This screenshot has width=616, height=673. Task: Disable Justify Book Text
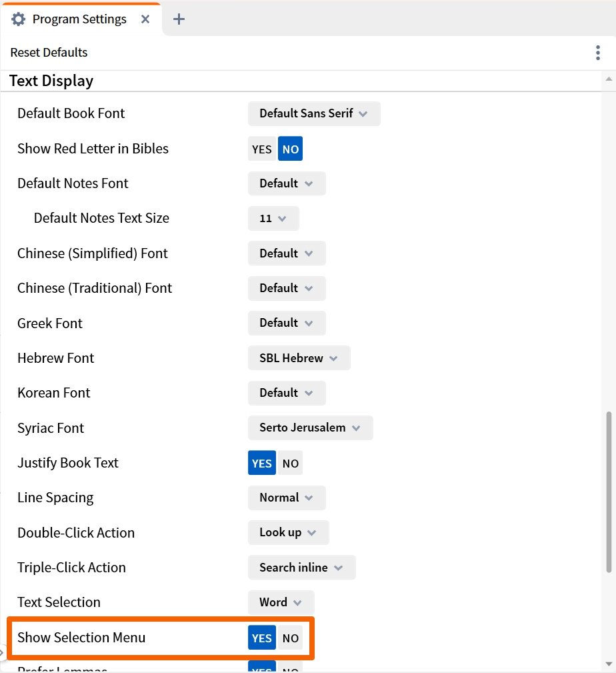click(x=290, y=463)
